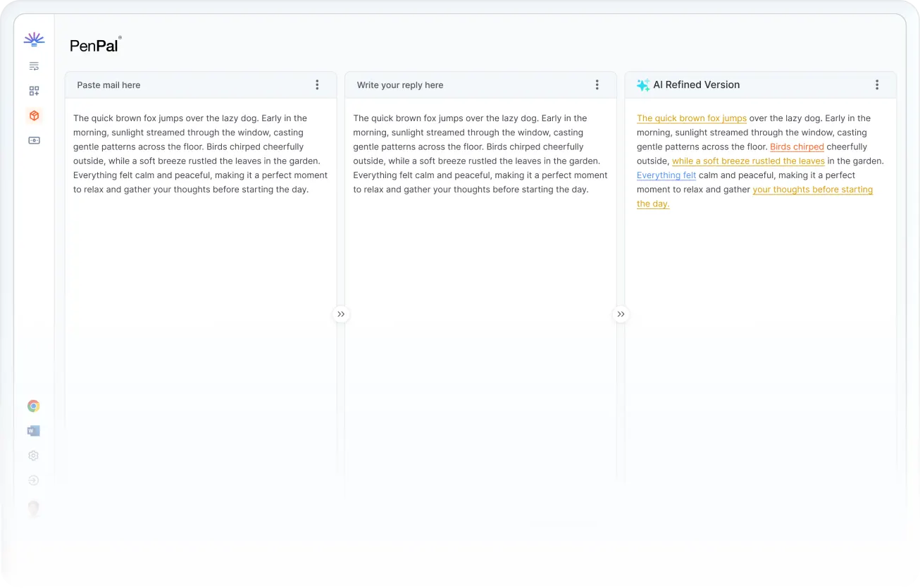Click the PenPal wordmark at the top
Viewport: 920px width, 588px height.
(x=95, y=46)
